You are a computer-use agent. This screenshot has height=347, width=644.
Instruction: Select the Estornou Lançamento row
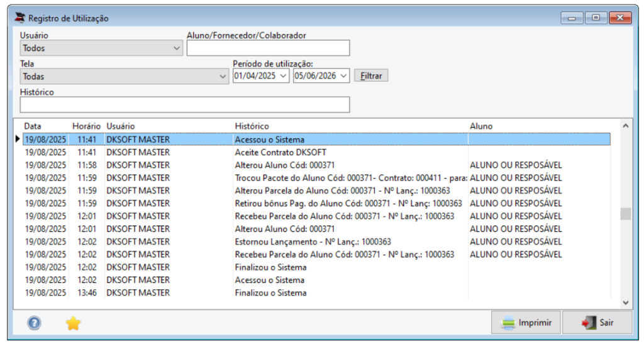pyautogui.click(x=317, y=241)
